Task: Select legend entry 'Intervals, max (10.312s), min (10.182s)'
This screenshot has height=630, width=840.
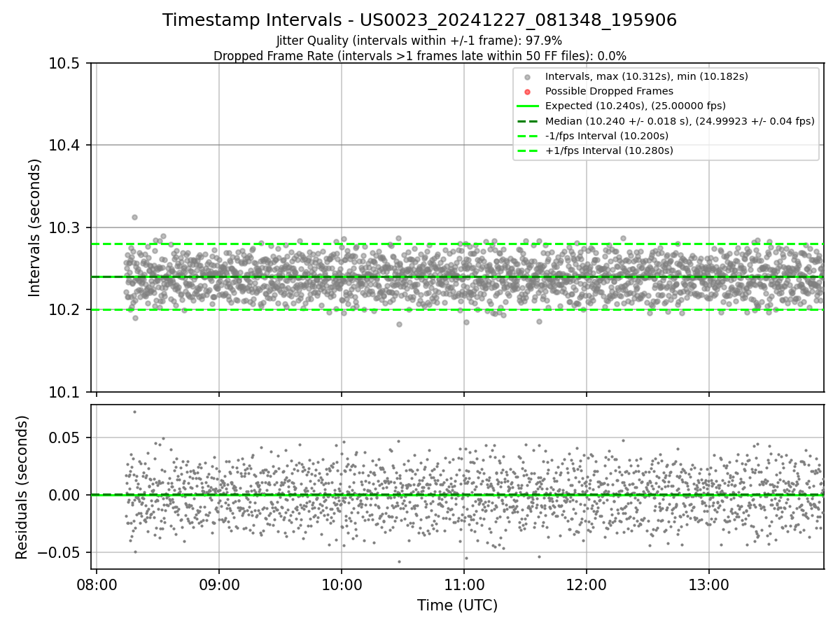Action: (647, 76)
